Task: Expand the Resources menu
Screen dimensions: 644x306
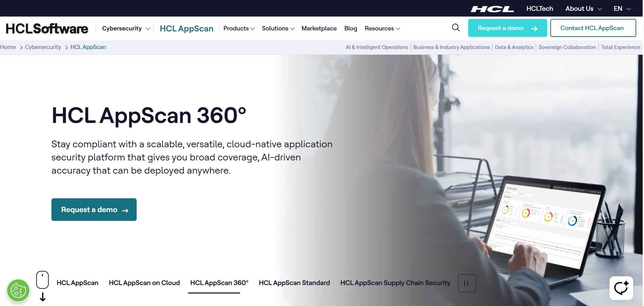Action: pyautogui.click(x=382, y=28)
